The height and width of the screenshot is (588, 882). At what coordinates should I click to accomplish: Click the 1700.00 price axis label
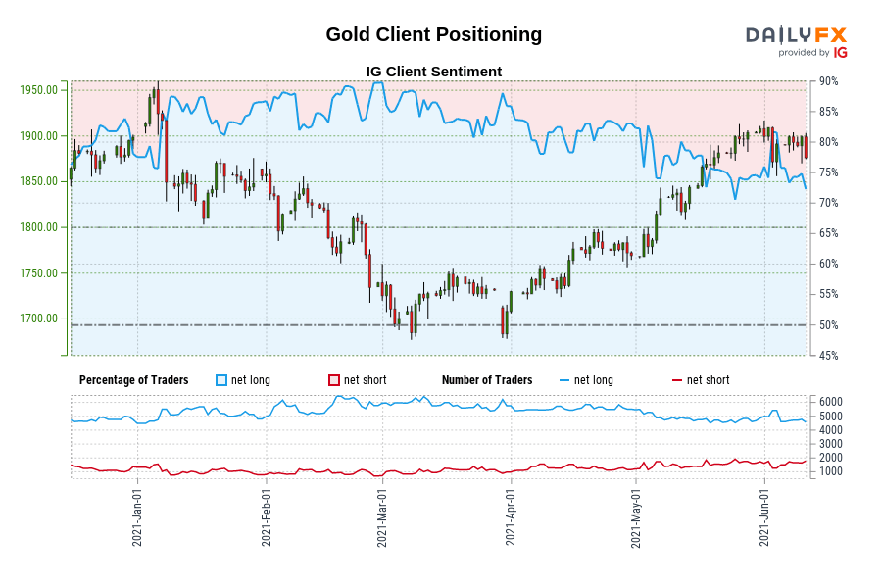tap(39, 318)
